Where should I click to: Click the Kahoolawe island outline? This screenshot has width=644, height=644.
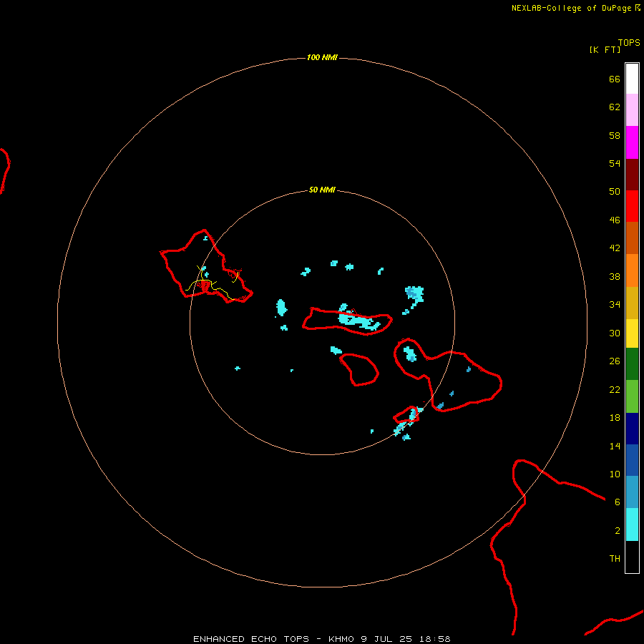pos(406,415)
